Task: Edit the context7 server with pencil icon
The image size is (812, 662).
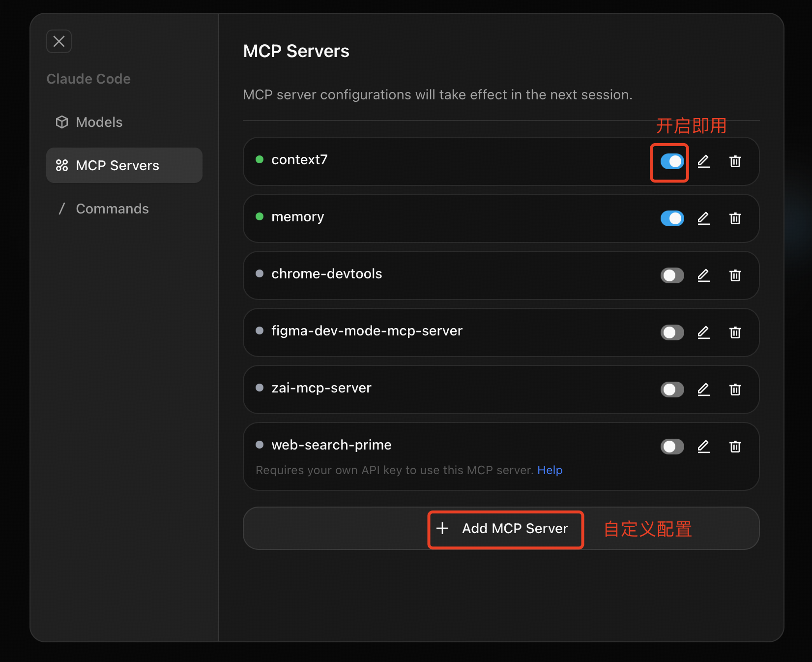Action: pos(703,161)
